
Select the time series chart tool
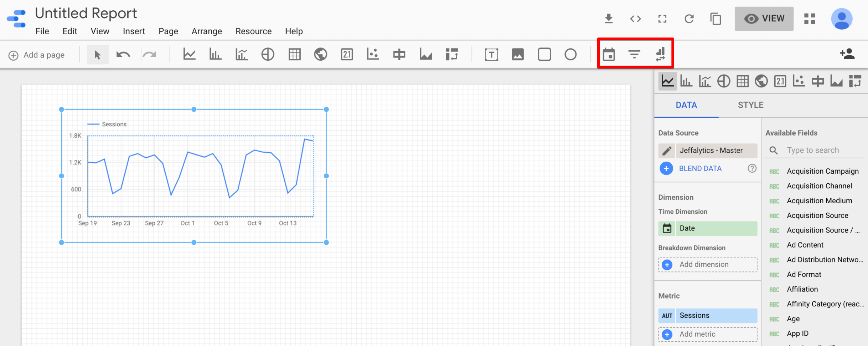(x=189, y=54)
